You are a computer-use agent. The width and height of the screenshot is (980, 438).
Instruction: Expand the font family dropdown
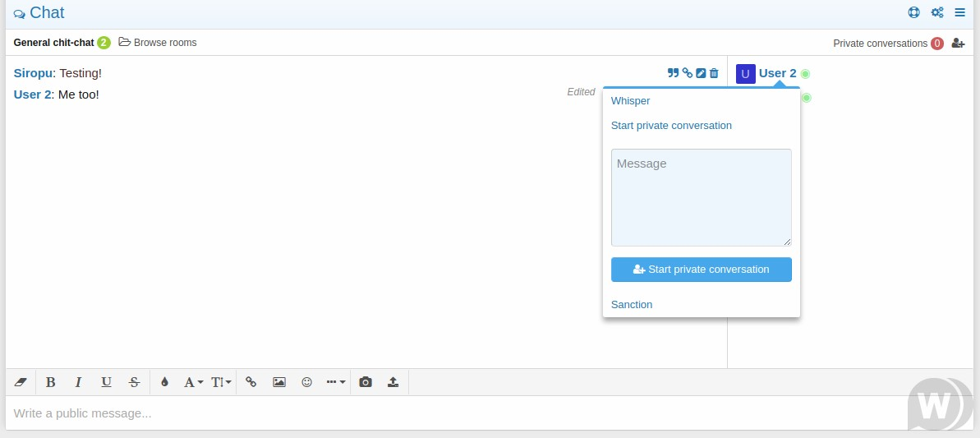coord(193,382)
